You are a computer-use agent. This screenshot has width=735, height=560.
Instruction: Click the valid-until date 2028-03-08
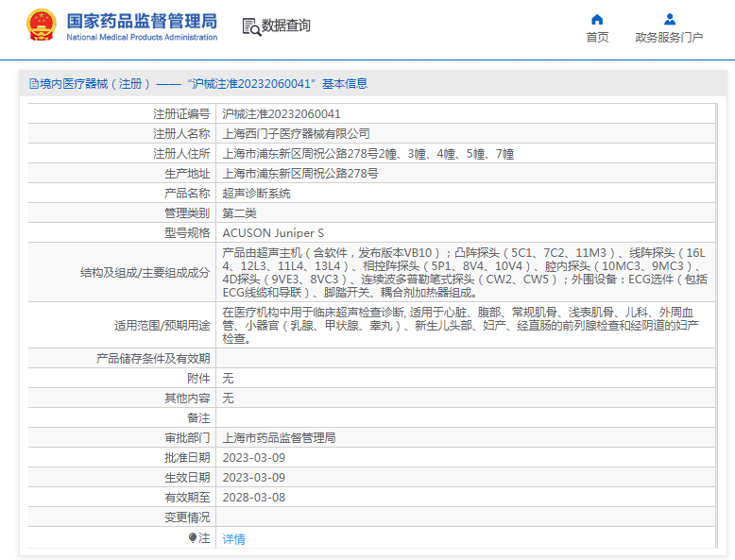pos(253,498)
